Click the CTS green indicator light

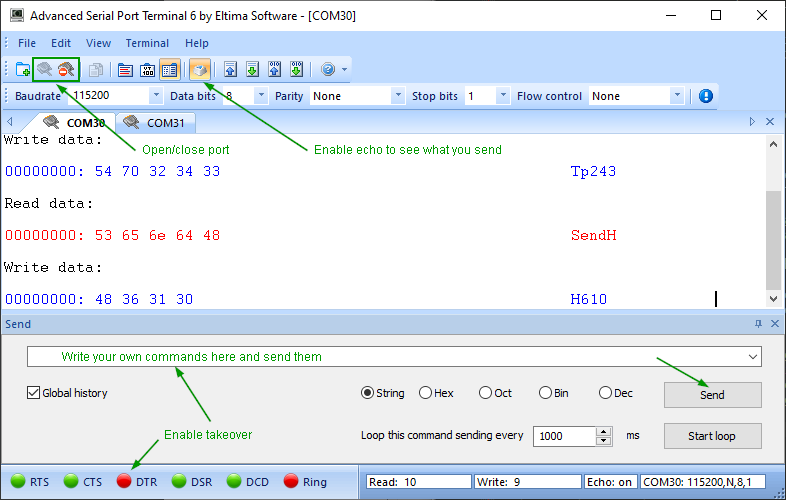coord(71,481)
